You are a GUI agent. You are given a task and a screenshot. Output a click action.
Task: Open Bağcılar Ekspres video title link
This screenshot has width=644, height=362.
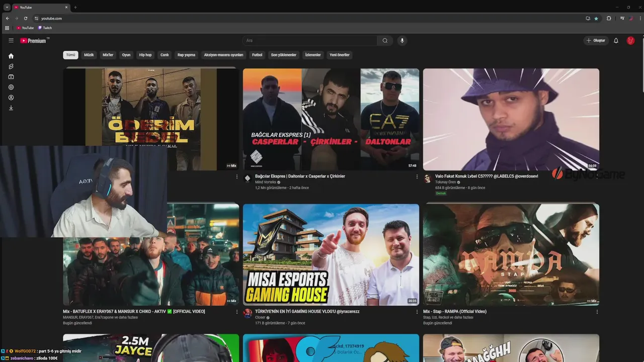[300, 176]
